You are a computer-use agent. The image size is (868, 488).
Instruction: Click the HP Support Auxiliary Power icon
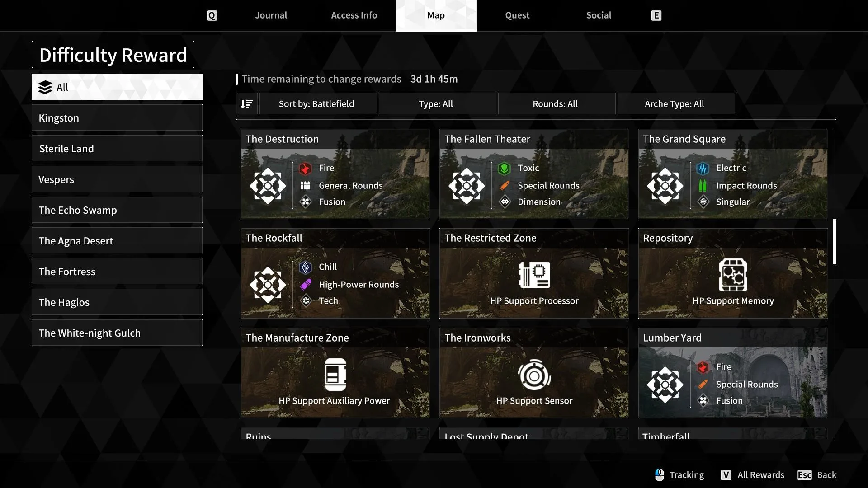pos(335,374)
